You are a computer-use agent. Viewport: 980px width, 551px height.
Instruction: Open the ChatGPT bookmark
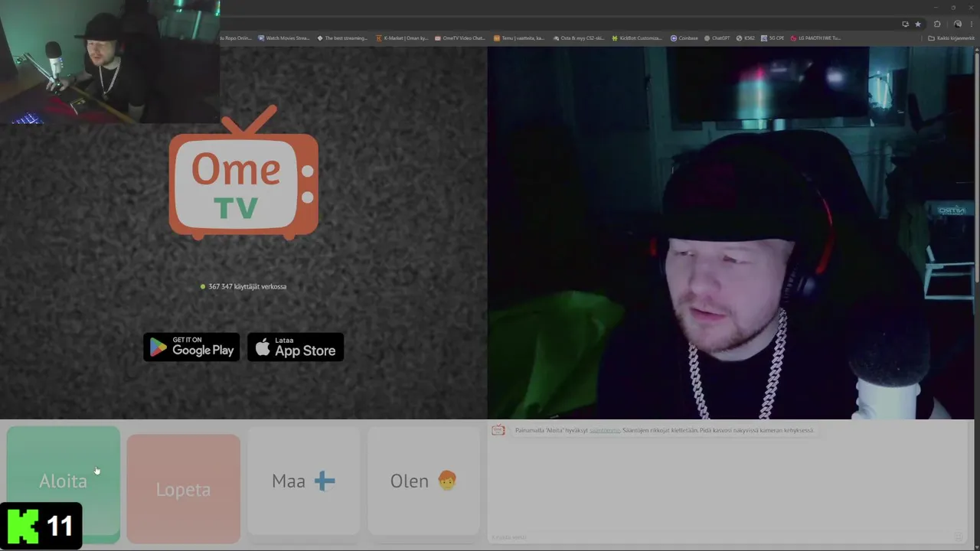(x=717, y=38)
